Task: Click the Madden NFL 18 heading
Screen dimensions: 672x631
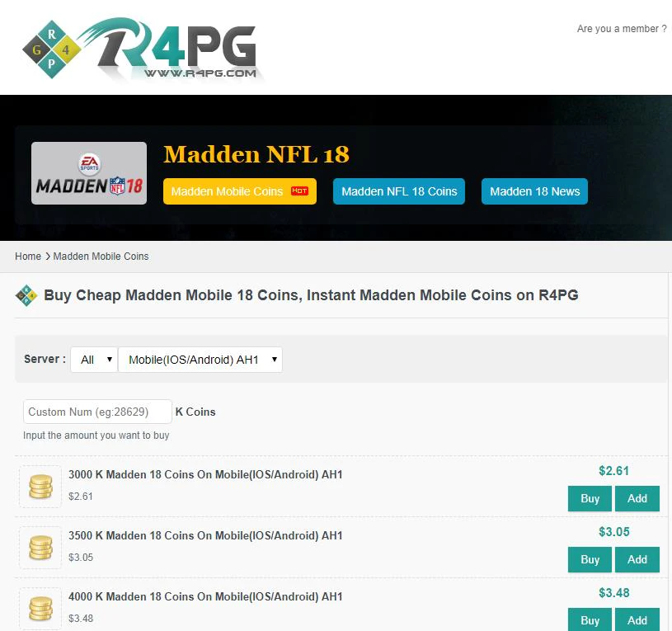Action: (256, 154)
